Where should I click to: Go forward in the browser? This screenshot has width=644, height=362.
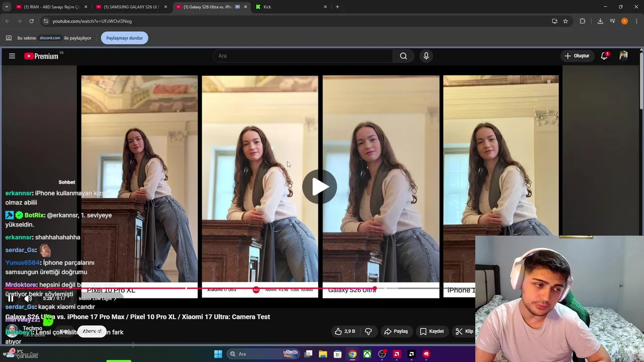point(19,21)
